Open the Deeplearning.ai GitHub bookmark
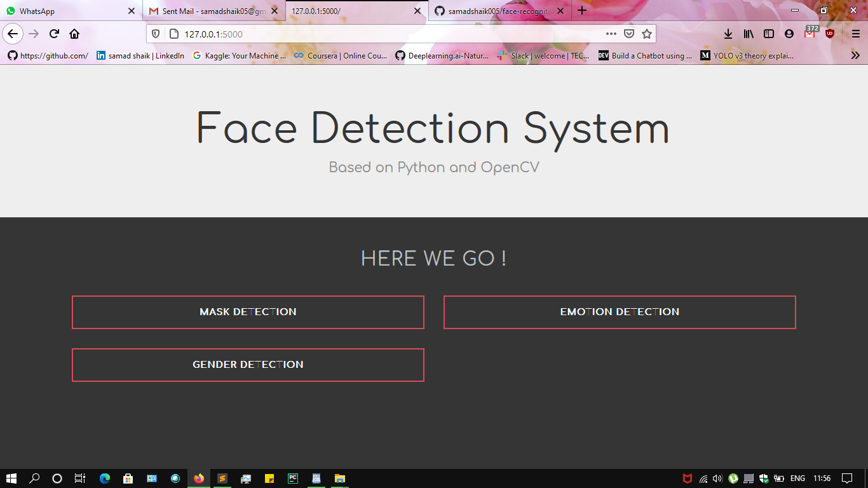This screenshot has width=868, height=488. coord(442,55)
